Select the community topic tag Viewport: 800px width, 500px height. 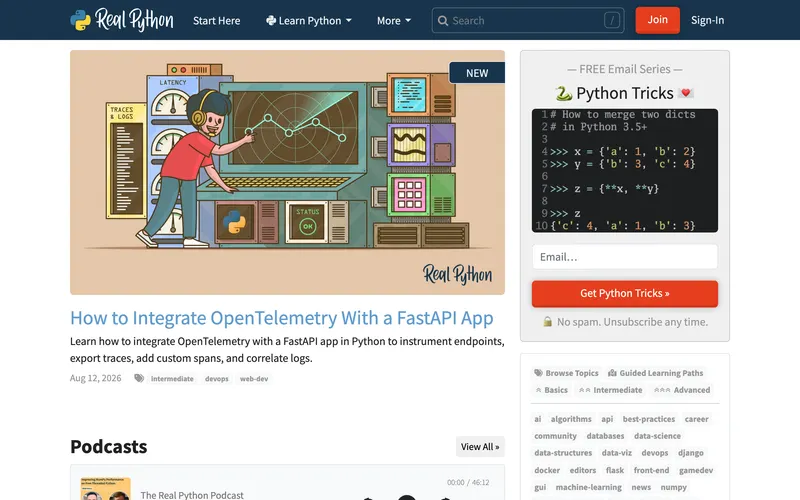555,436
